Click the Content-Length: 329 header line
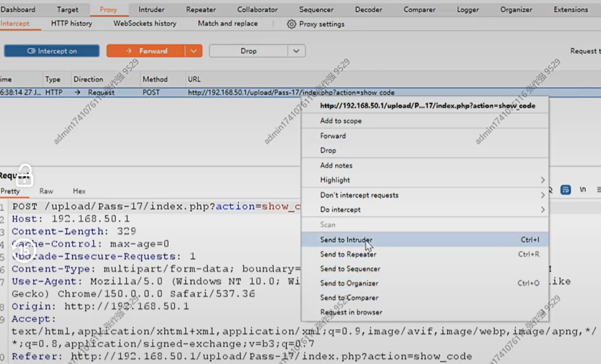 click(74, 231)
